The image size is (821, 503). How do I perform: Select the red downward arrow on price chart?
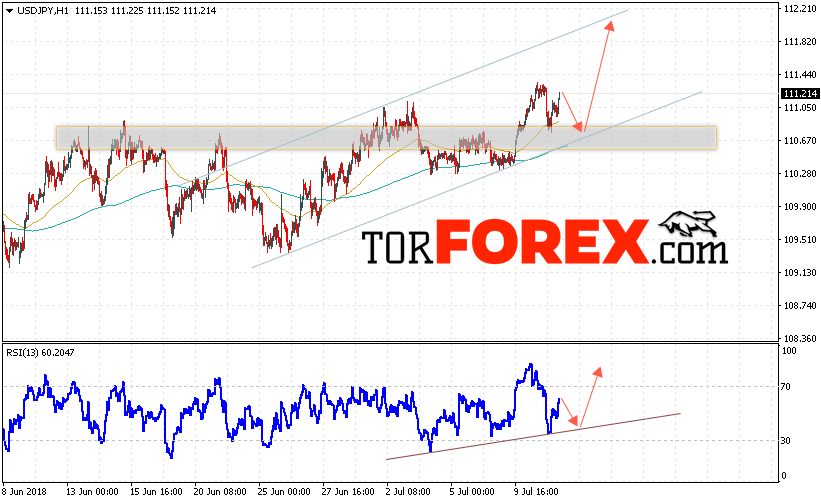pyautogui.click(x=572, y=112)
